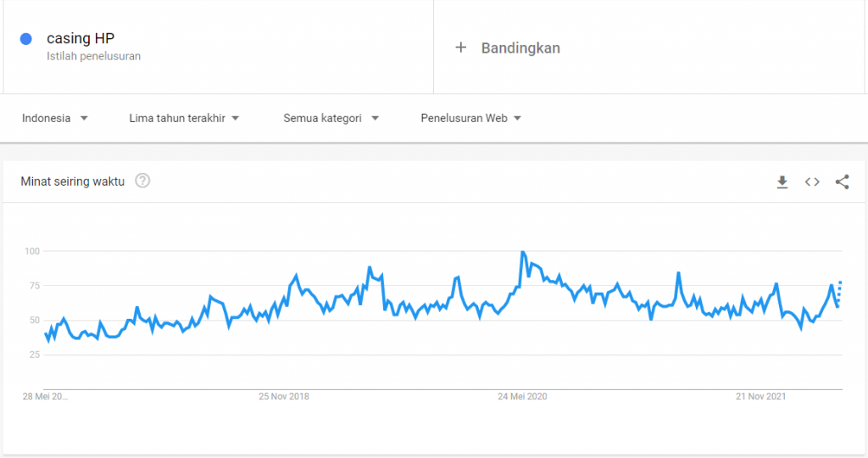Screen dimensions: 868x458
Task: Expand the Penelusuran Web search type dropdown
Action: point(470,119)
